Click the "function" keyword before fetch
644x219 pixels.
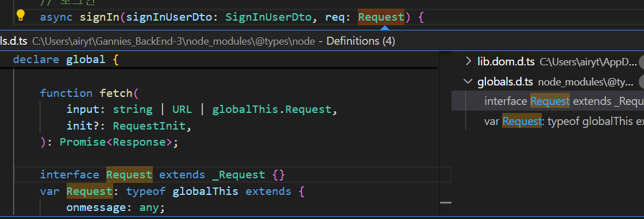(x=66, y=93)
